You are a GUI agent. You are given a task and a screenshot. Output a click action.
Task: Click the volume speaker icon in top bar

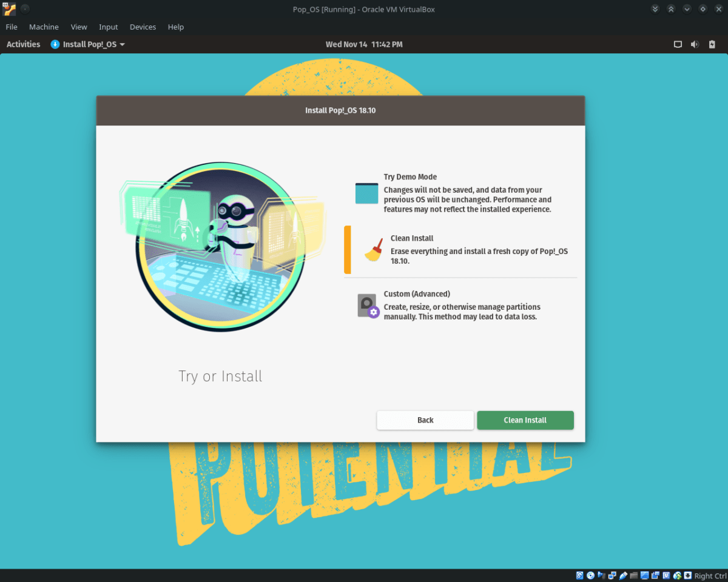point(695,44)
